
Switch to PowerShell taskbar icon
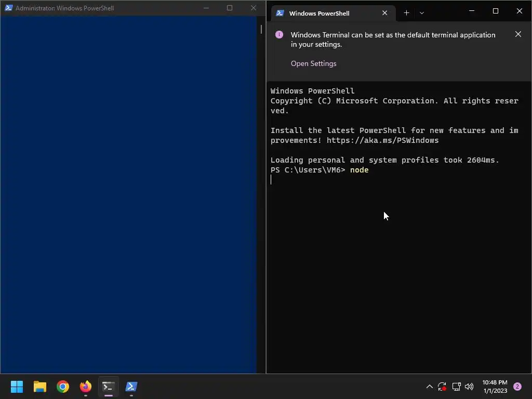pos(131,387)
